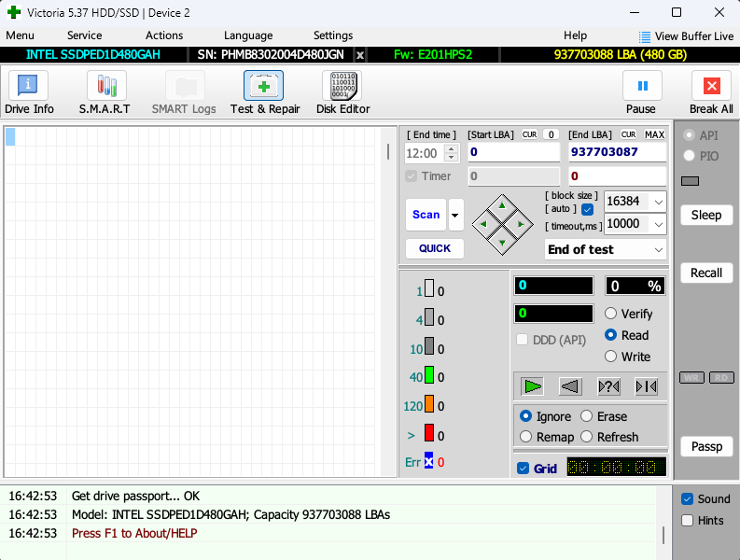Click the Sleep button
This screenshot has height=560, width=740.
pyautogui.click(x=706, y=215)
